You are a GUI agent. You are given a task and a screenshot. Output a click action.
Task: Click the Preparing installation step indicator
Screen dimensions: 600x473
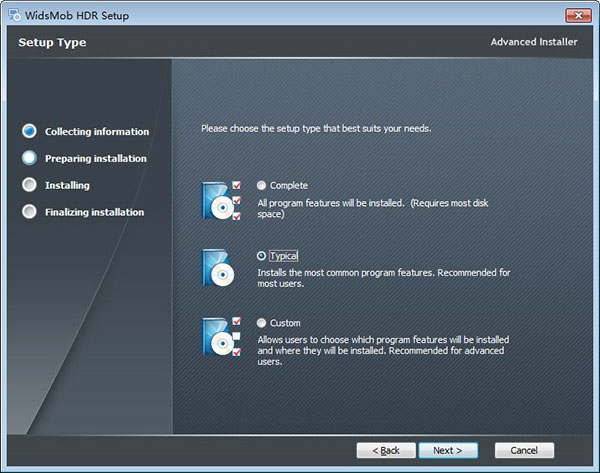pos(29,158)
